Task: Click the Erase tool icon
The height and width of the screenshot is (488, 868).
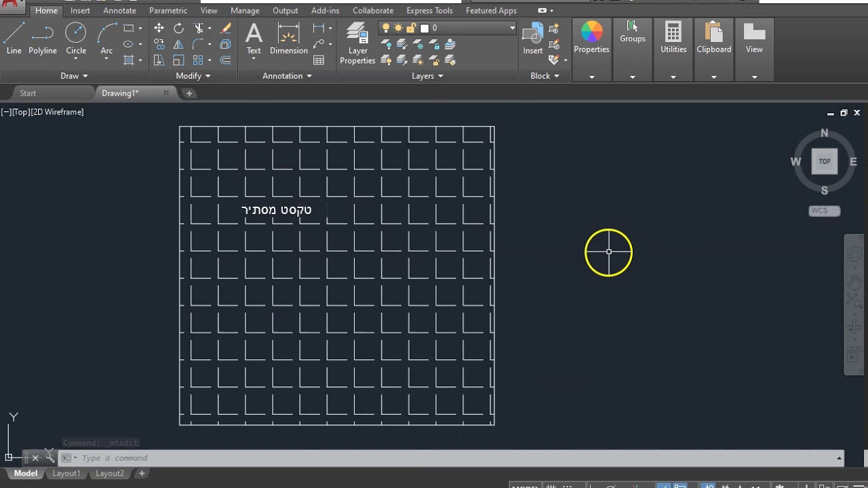Action: pos(226,28)
